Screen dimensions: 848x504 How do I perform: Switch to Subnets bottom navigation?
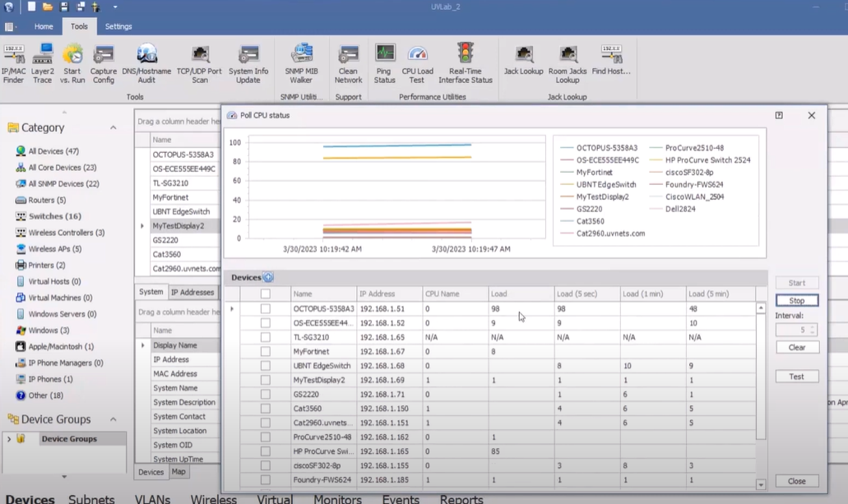[91, 498]
